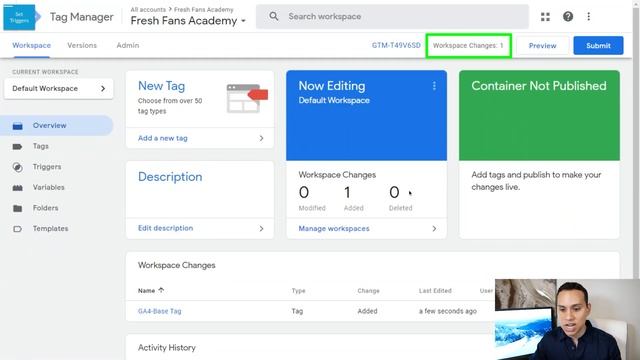The image size is (640, 360).
Task: Click the Templates sidebar icon
Action: [x=18, y=229]
